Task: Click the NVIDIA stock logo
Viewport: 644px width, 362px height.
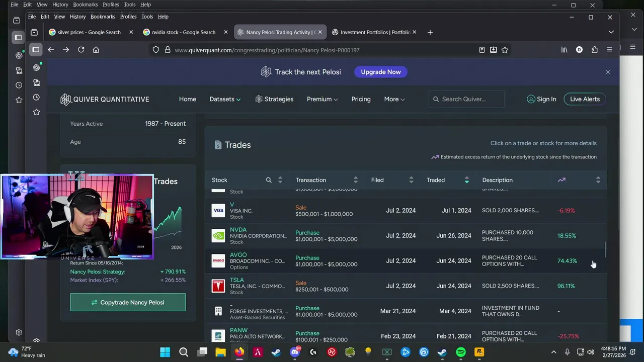Action: pos(218,236)
